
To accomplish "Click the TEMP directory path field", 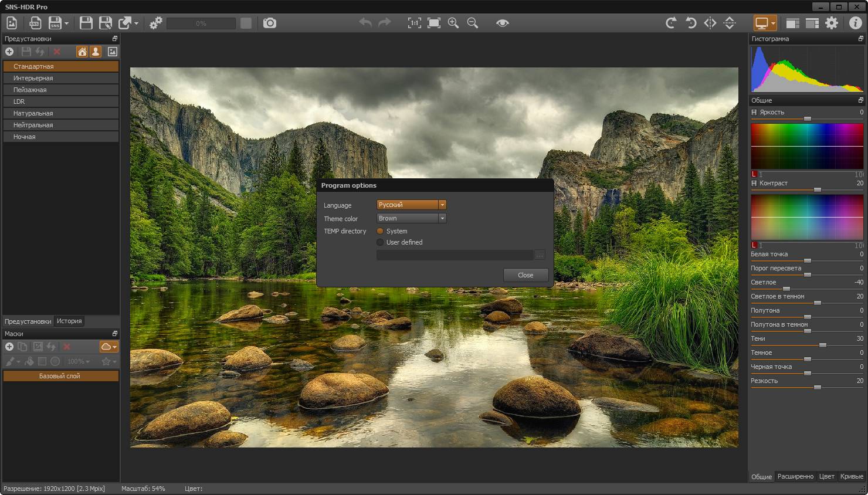I will [455, 255].
